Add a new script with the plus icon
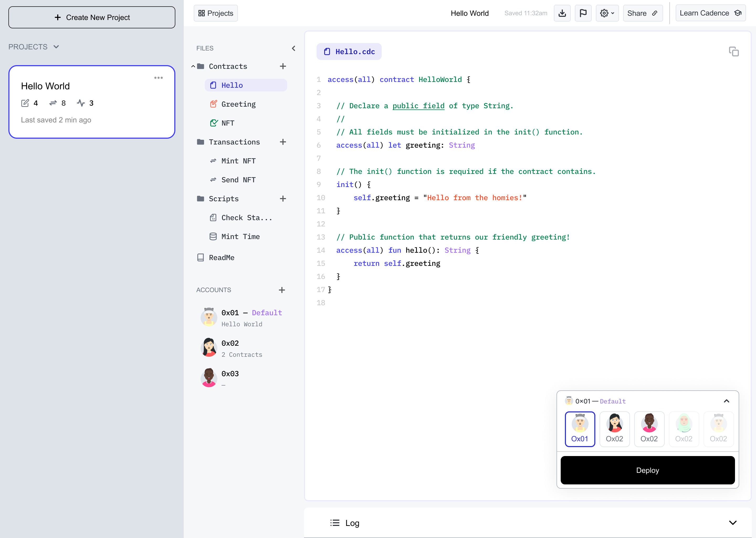 283,198
